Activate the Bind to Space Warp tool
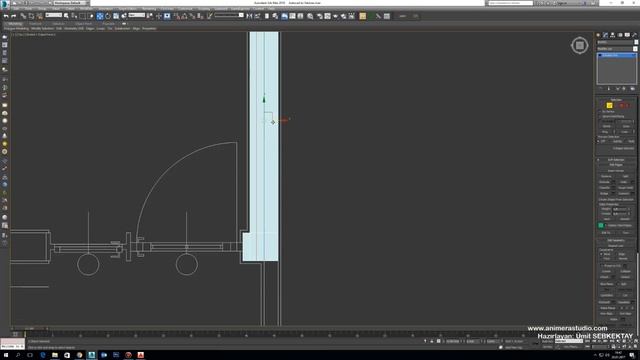640x360 pixels. (39, 16)
